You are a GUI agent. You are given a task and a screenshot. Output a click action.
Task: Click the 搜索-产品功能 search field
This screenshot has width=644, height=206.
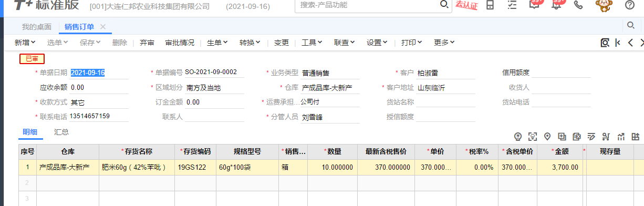(368, 5)
